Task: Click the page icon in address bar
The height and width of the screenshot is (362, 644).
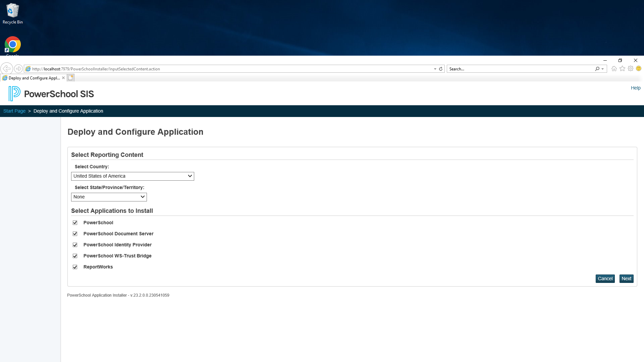Action: (28, 69)
